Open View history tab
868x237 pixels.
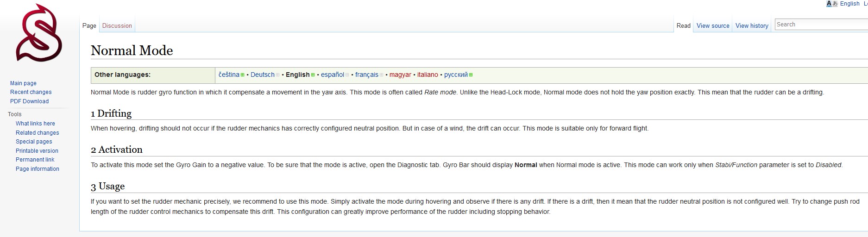(752, 26)
